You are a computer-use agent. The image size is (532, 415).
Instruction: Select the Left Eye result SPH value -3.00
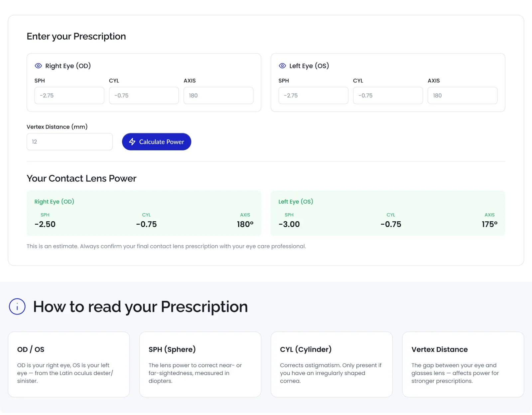289,224
